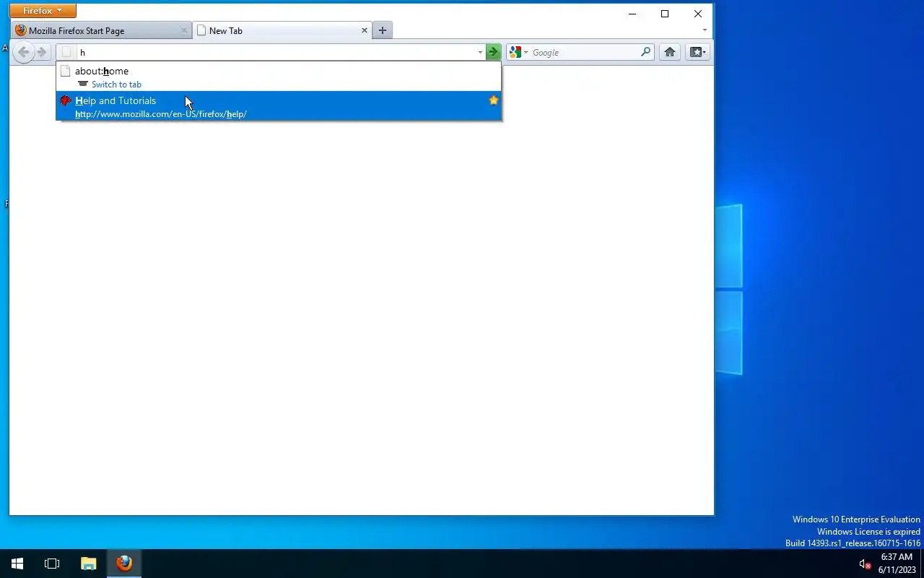Maximize the Firefox window

pos(665,14)
